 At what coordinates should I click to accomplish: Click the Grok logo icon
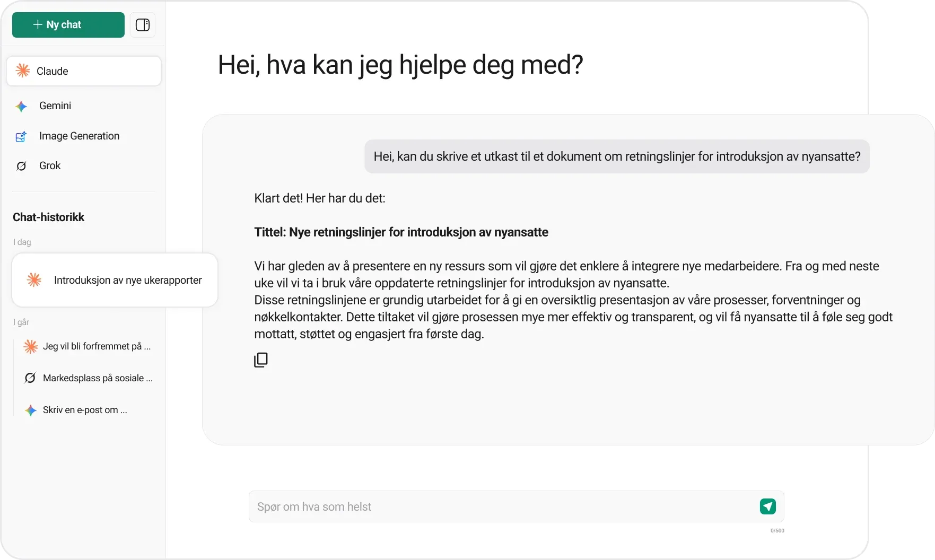(x=21, y=167)
